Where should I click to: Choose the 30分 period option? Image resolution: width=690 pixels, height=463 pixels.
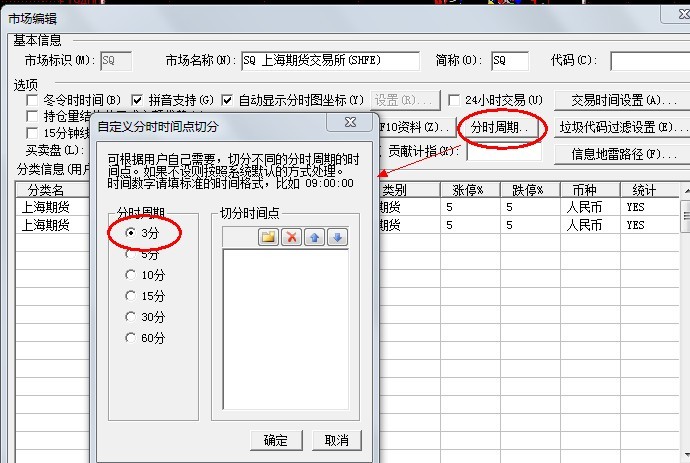(x=130, y=316)
